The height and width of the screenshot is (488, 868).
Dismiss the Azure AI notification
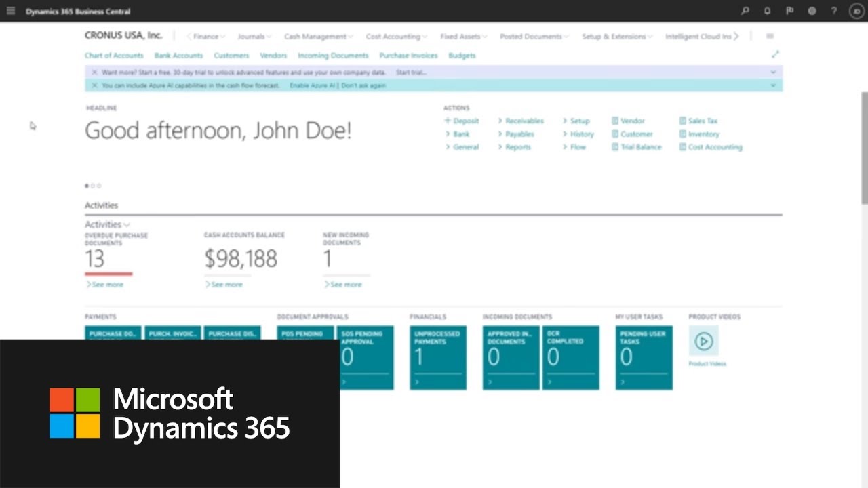[x=94, y=85]
